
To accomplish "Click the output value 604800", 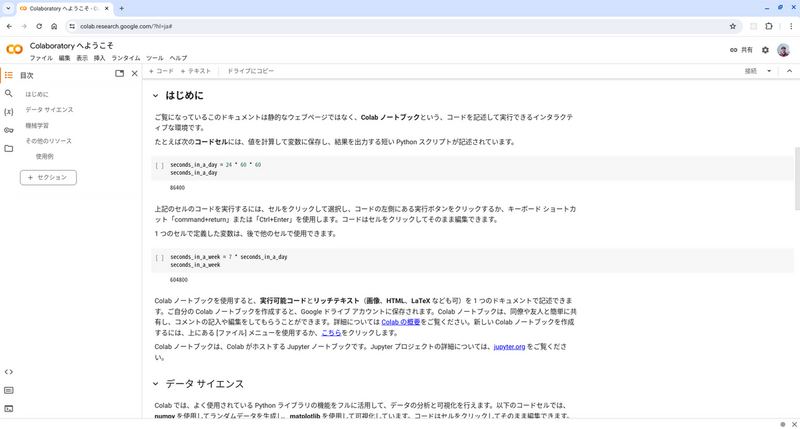I will pos(179,280).
